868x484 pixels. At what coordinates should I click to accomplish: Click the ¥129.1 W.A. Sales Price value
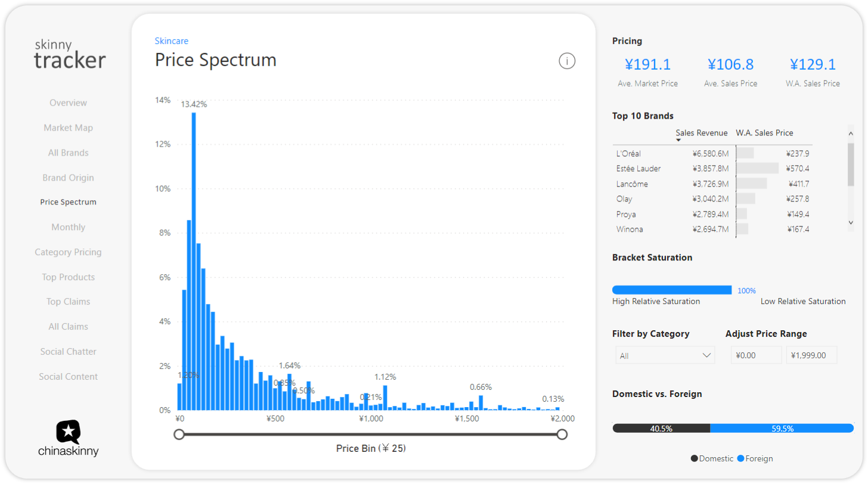[813, 64]
